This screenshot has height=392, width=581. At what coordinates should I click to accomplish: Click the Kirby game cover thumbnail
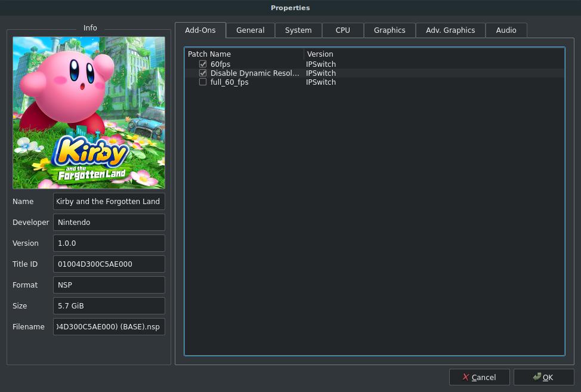(89, 113)
